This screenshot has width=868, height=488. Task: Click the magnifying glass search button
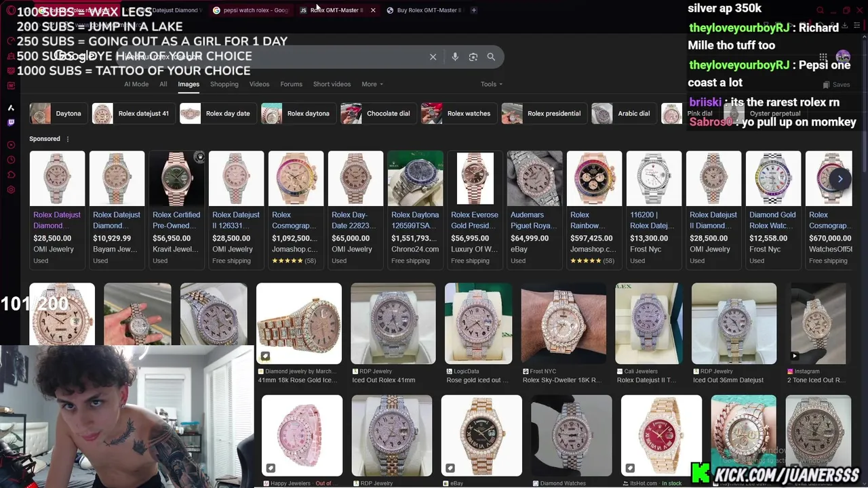[491, 57]
